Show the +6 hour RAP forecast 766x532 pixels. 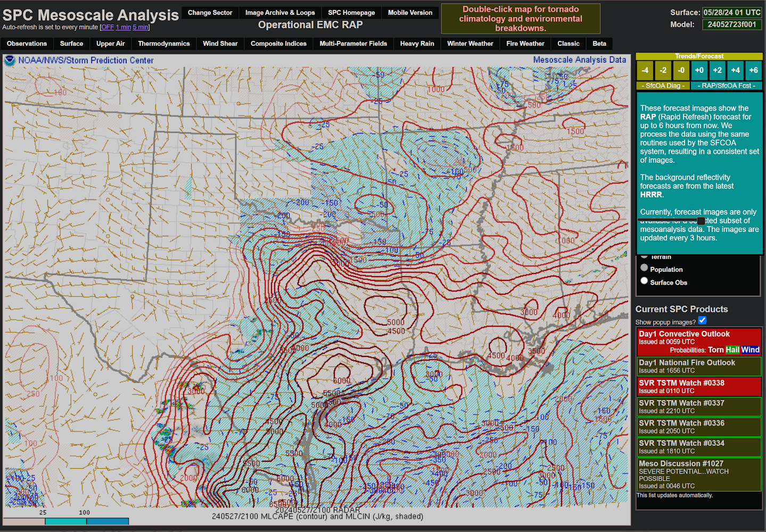click(753, 70)
